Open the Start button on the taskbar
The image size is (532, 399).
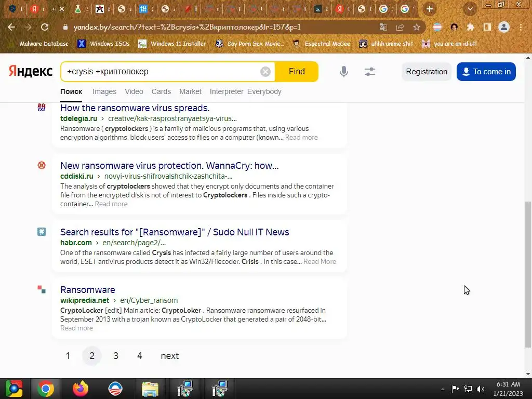[14, 389]
